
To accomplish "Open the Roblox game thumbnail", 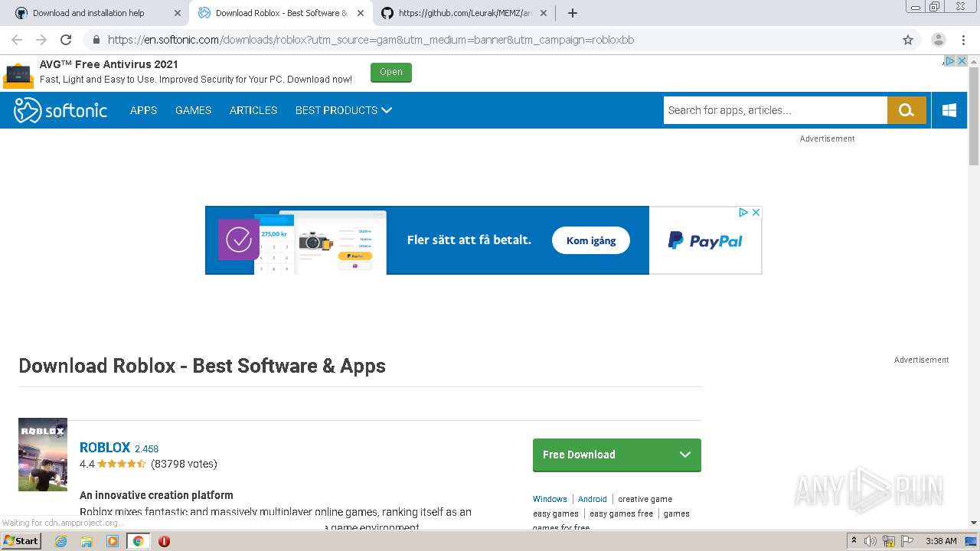I will point(43,455).
